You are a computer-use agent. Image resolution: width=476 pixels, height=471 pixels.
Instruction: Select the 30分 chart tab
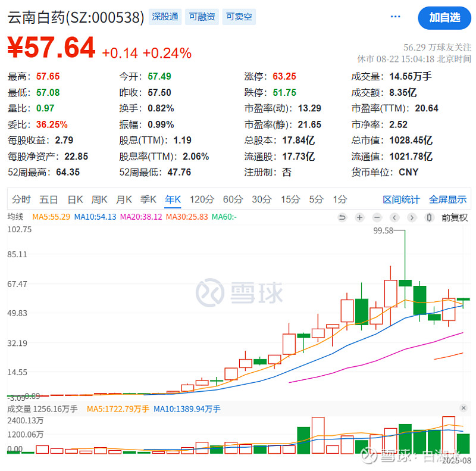pos(262,199)
